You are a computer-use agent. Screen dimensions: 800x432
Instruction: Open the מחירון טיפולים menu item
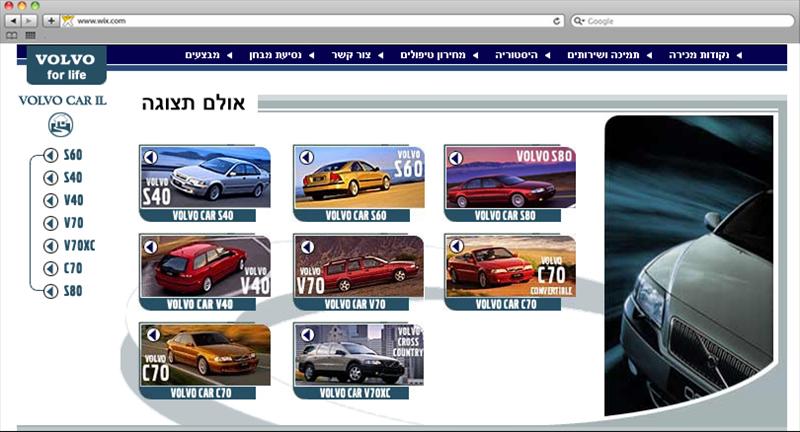(433, 55)
